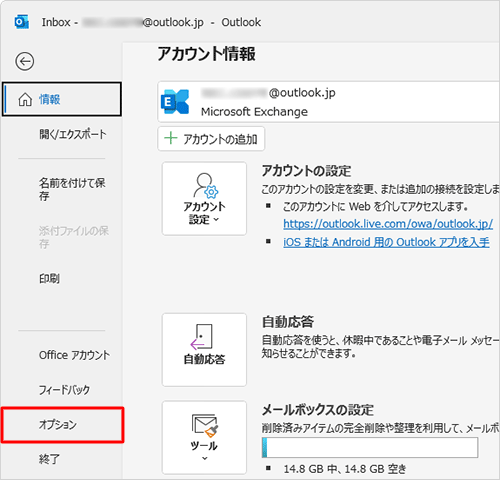Click the mailbox storage progress bar
The width and height of the screenshot is (500, 480).
(x=370, y=447)
